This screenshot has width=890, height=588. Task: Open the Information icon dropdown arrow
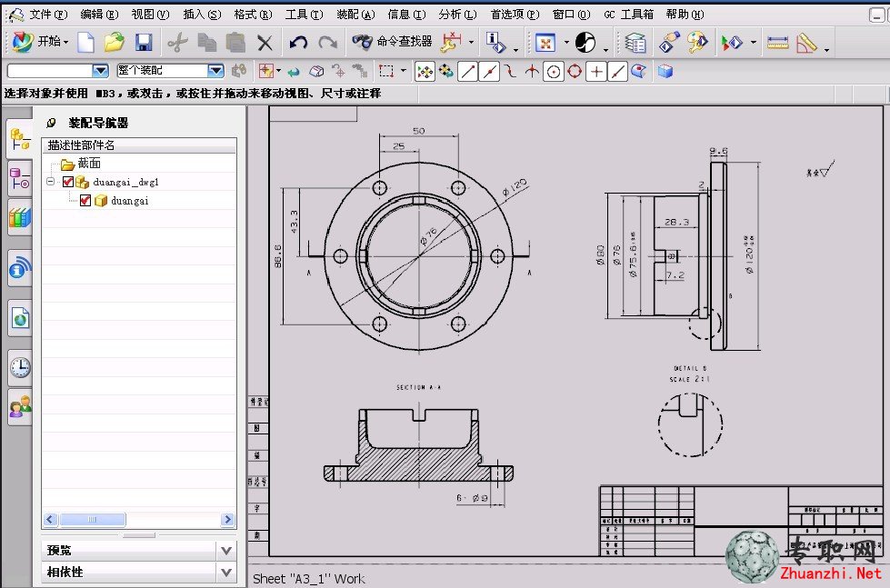[x=515, y=49]
